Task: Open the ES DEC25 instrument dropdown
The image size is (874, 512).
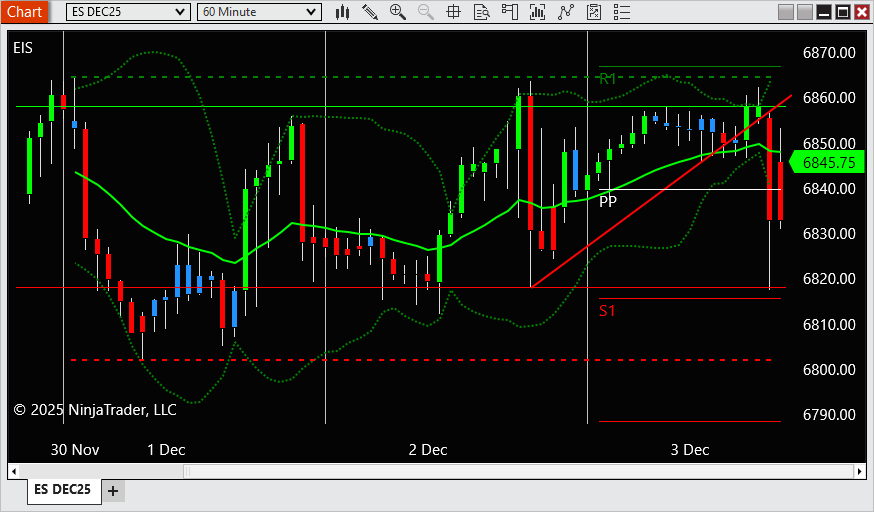Action: coord(128,12)
